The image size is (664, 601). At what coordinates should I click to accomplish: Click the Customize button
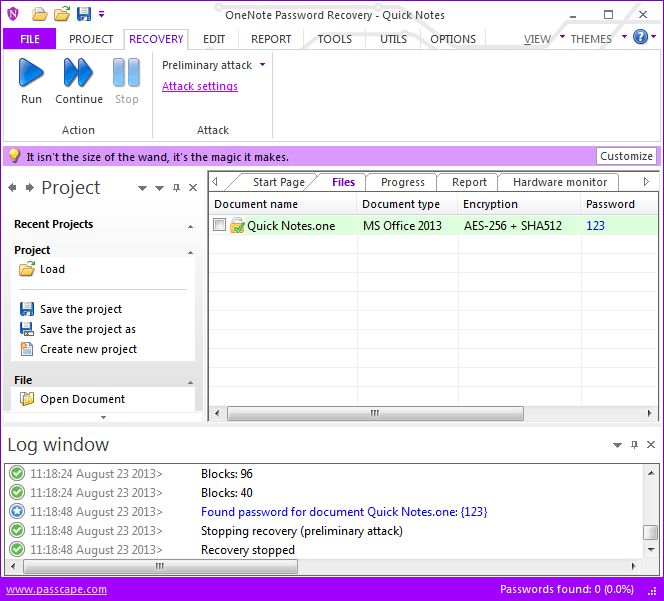pyautogui.click(x=626, y=156)
